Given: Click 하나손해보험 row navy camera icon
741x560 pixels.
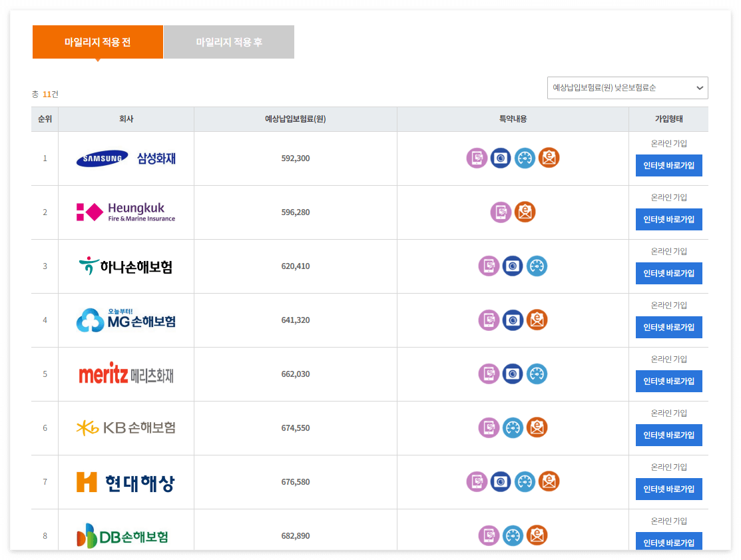Looking at the screenshot, I should pos(513,266).
